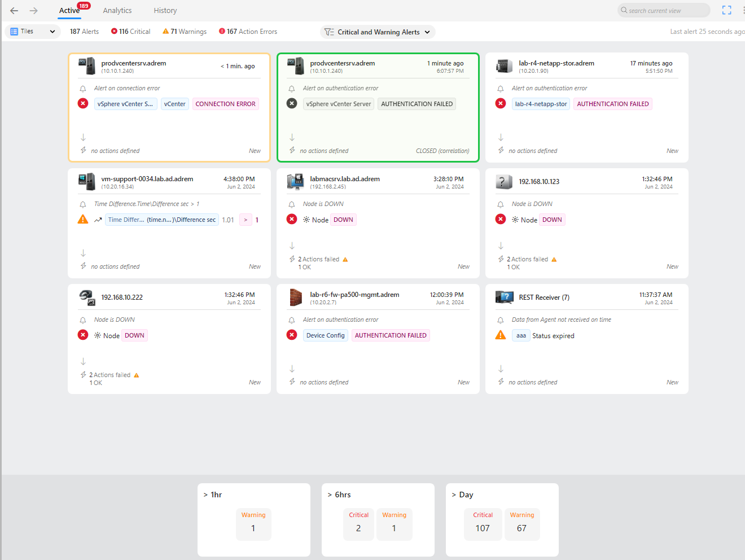This screenshot has height=560, width=745.
Task: Open the Analytics tab
Action: pyautogui.click(x=117, y=11)
